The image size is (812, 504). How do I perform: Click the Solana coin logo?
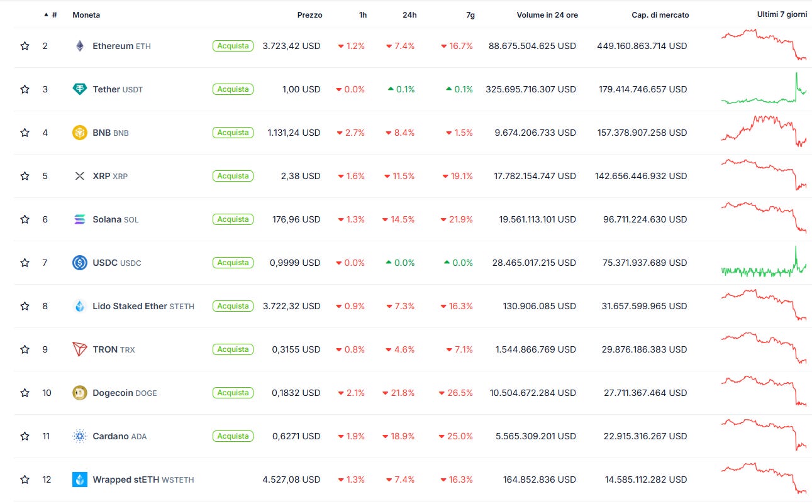(80, 219)
